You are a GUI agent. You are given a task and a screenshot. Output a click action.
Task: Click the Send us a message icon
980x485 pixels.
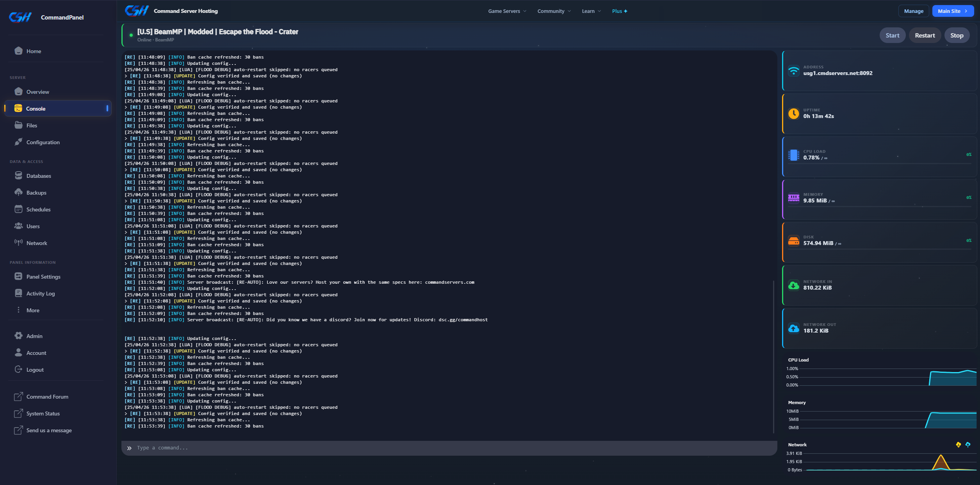(x=18, y=430)
